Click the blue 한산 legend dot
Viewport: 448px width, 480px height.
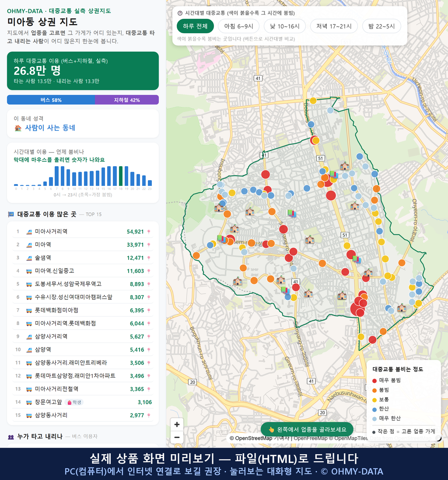click(374, 409)
